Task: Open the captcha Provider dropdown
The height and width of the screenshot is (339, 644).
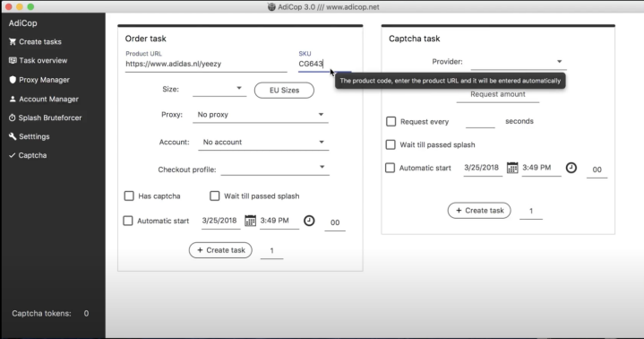Action: point(519,62)
